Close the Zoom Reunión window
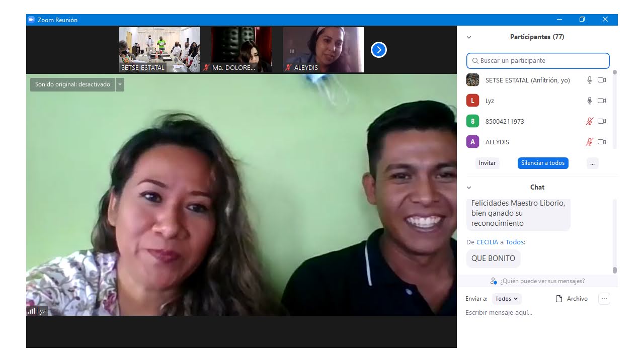 point(605,20)
